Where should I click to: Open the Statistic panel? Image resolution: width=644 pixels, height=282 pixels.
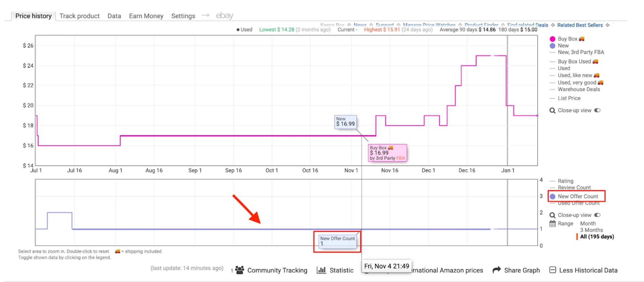point(341,270)
